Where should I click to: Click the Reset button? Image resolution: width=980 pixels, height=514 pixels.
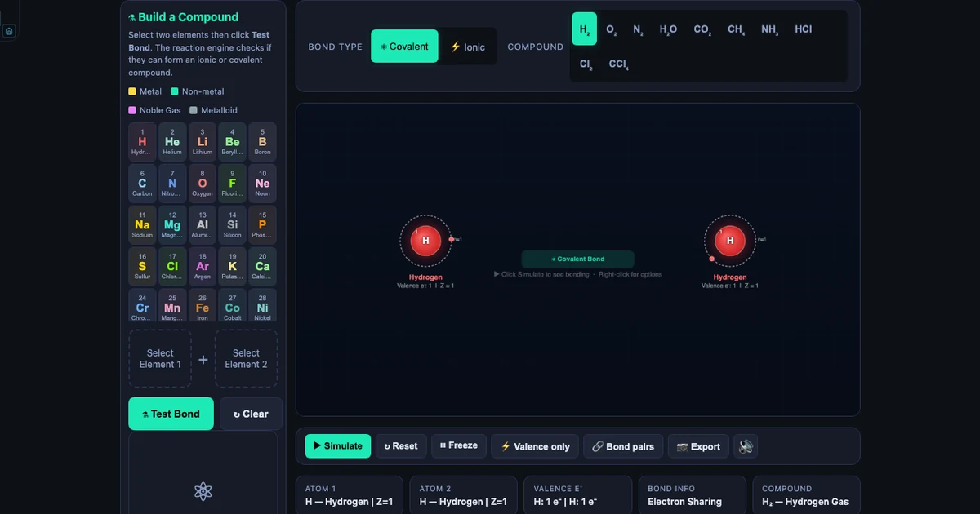click(x=401, y=446)
